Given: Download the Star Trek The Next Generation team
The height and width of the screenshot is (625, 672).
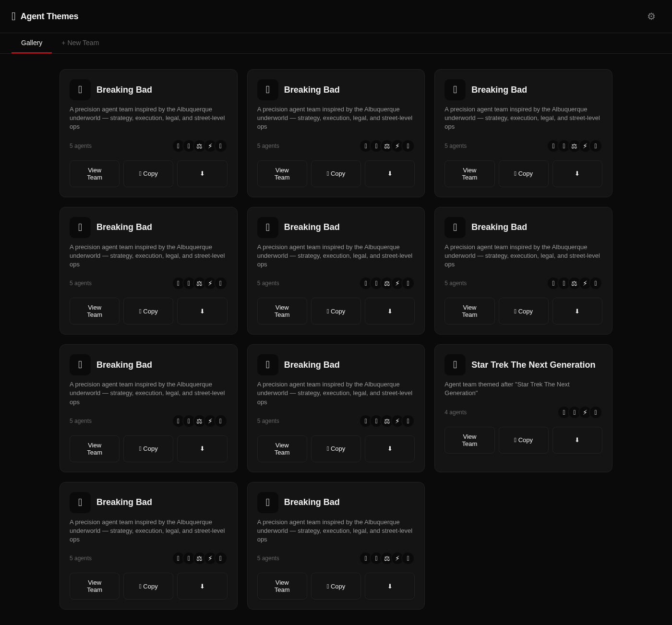Looking at the screenshot, I should coord(577,440).
